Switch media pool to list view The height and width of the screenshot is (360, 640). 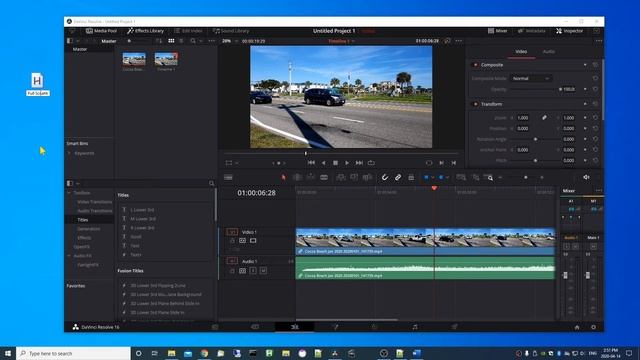pyautogui.click(x=182, y=41)
